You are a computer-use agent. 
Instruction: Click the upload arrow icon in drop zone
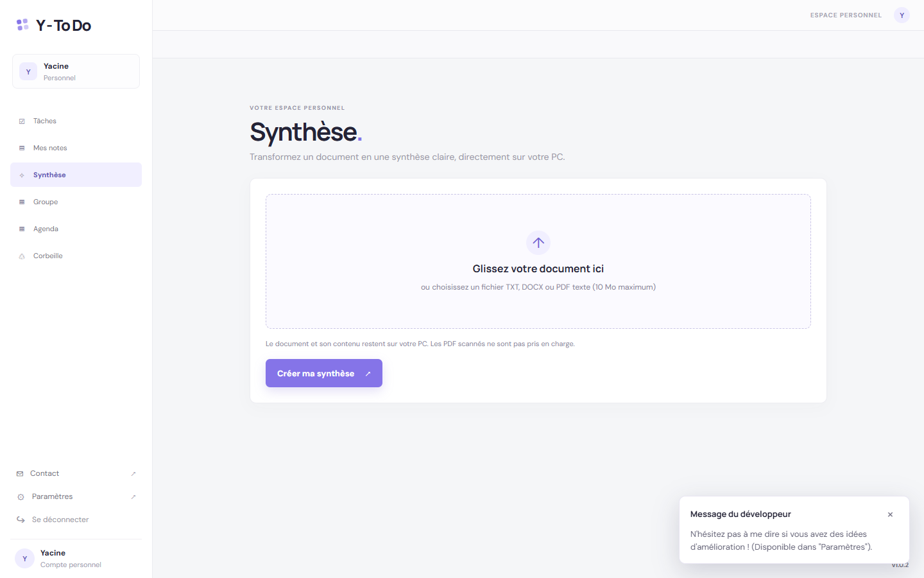[x=538, y=243]
